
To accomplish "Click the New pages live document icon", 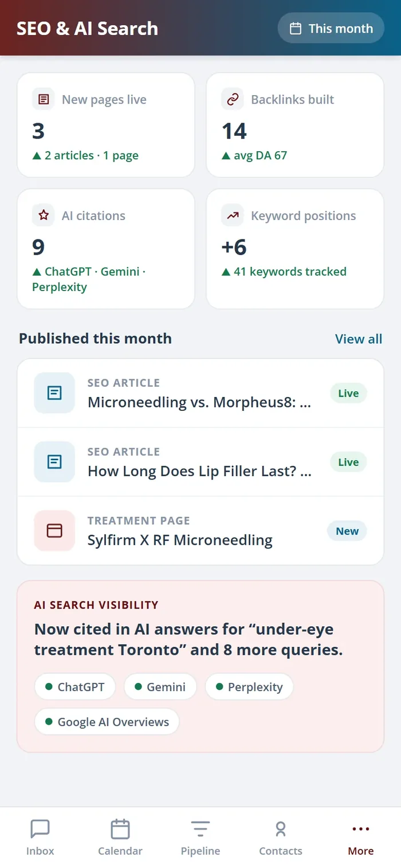I will pyautogui.click(x=44, y=99).
